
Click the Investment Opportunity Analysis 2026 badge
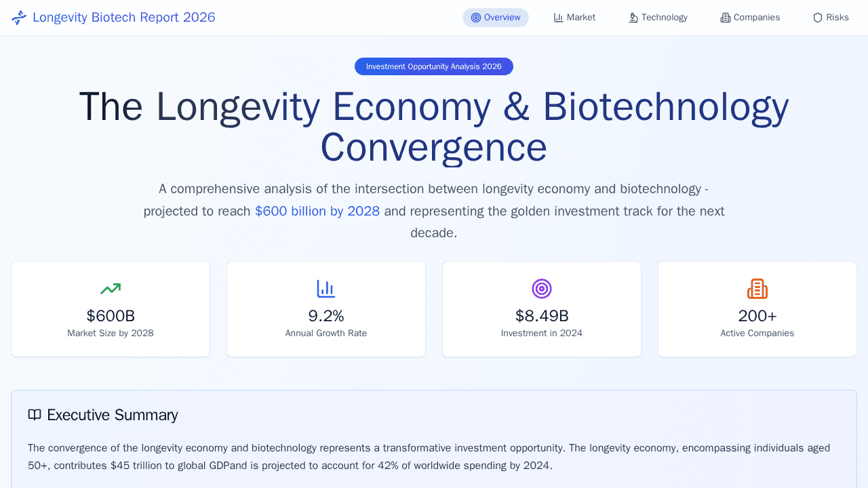(434, 66)
